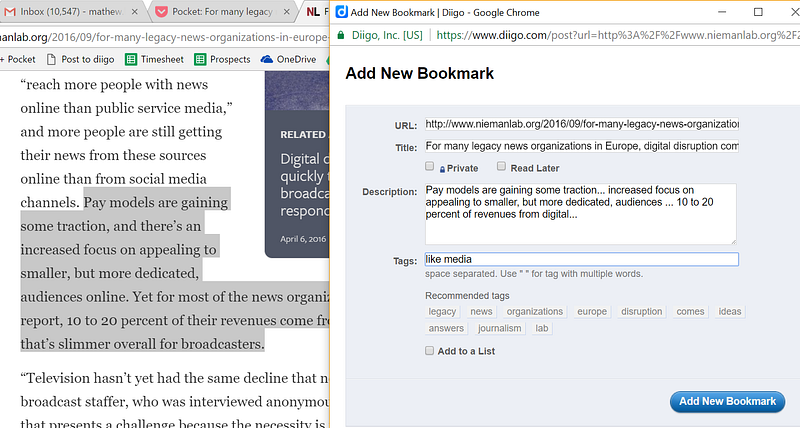
Task: Click the Tags input field
Action: [582, 259]
